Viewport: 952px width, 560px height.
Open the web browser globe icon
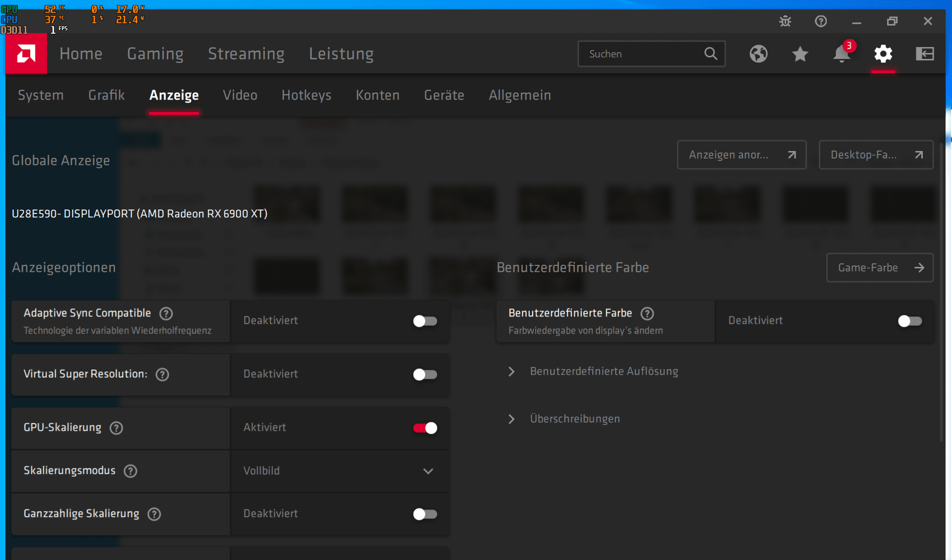[x=758, y=53]
